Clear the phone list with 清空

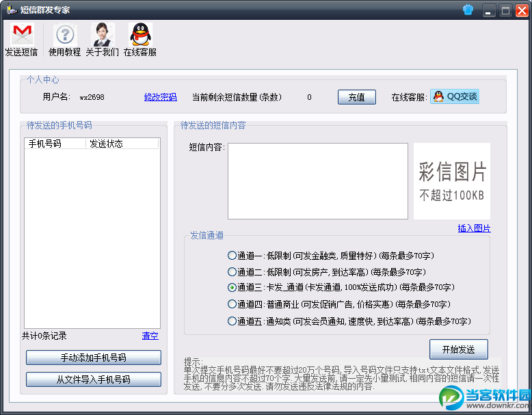150,336
